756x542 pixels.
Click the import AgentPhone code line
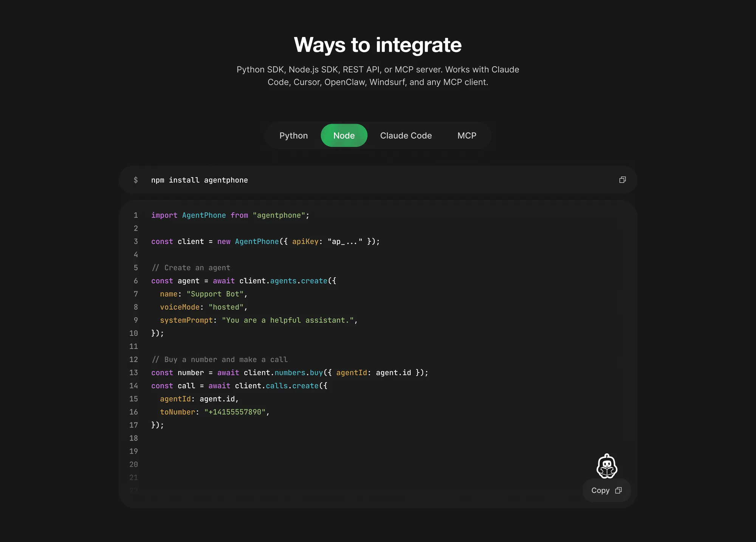click(x=230, y=215)
